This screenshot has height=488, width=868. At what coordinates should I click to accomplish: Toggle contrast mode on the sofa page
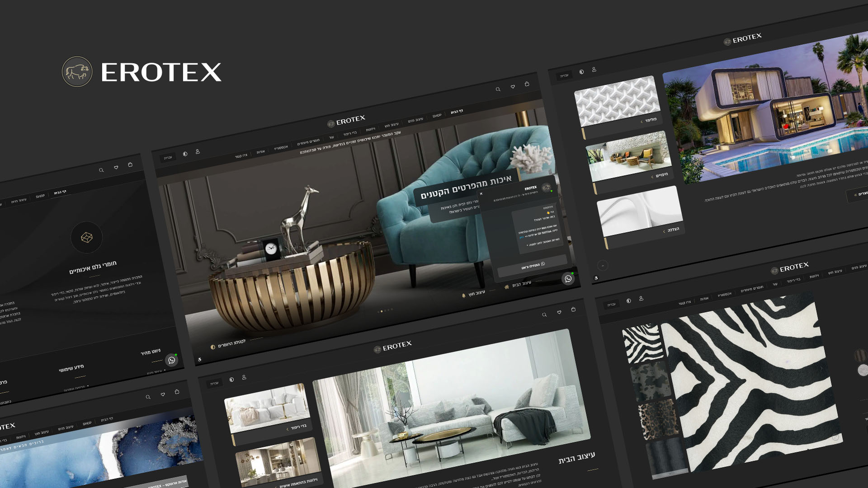pyautogui.click(x=231, y=380)
